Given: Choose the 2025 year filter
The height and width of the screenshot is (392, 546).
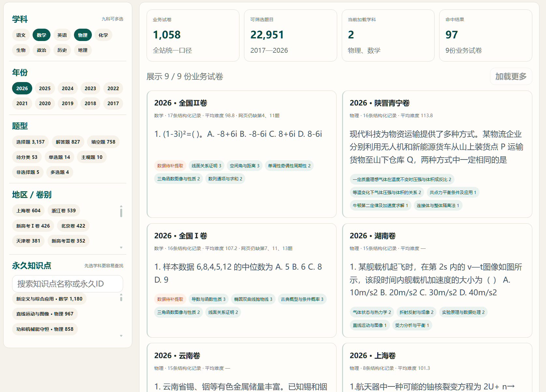Looking at the screenshot, I should (45, 88).
